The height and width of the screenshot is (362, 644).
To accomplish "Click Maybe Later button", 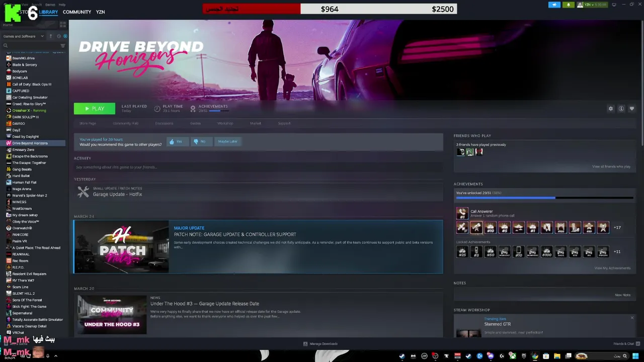I will (227, 142).
